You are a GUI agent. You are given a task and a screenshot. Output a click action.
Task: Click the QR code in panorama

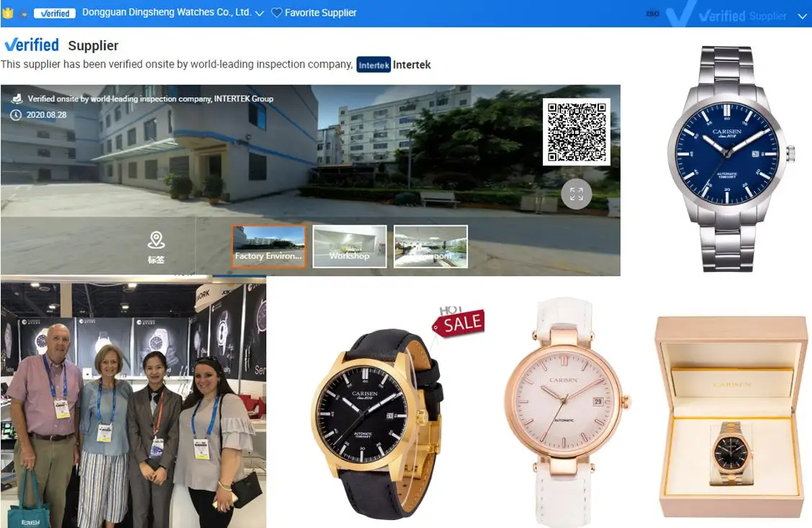[577, 132]
